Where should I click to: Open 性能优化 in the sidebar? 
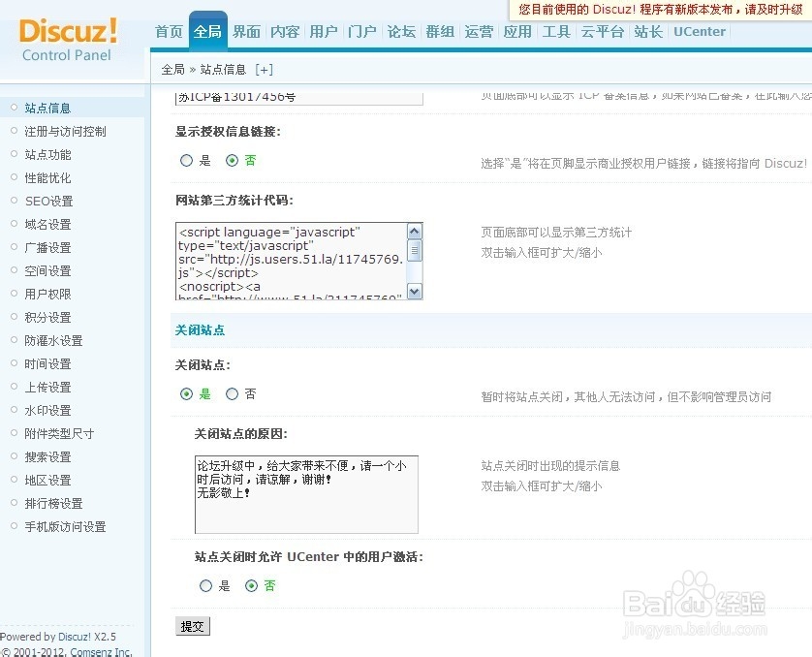(47, 177)
